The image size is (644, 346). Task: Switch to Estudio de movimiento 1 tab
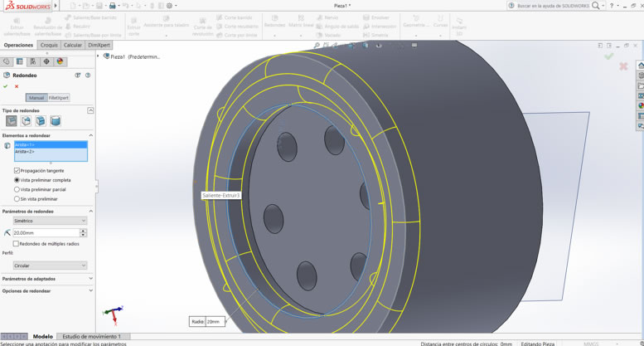point(92,336)
